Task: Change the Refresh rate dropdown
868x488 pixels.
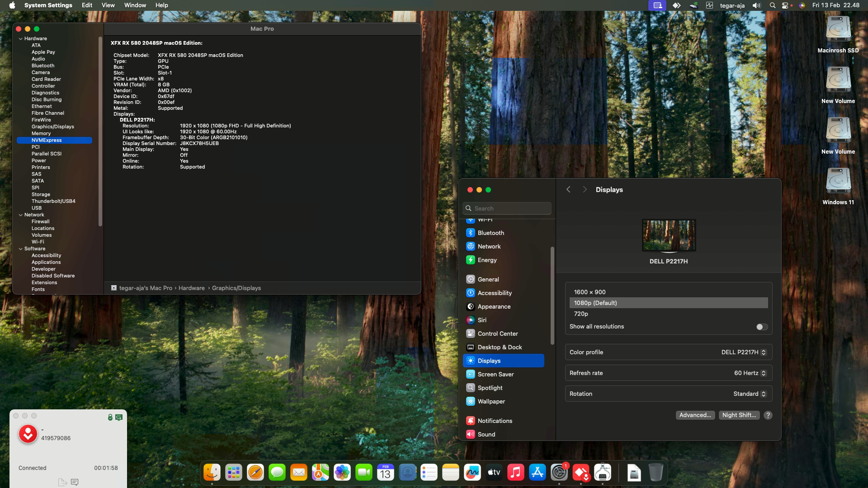Action: [x=750, y=373]
